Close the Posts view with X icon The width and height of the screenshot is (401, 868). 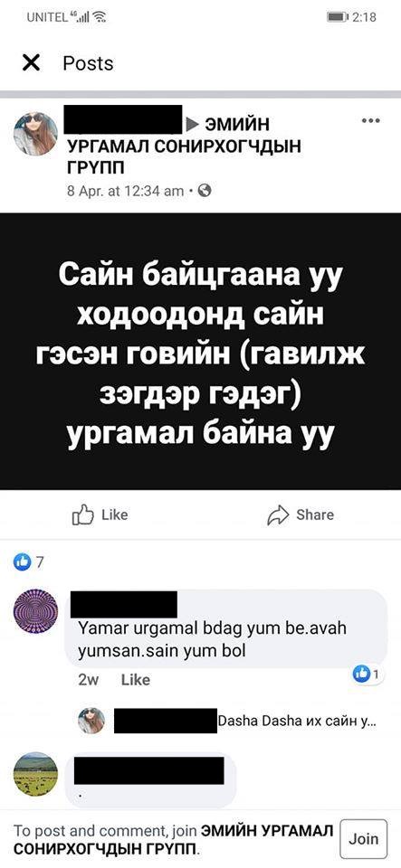click(x=32, y=63)
